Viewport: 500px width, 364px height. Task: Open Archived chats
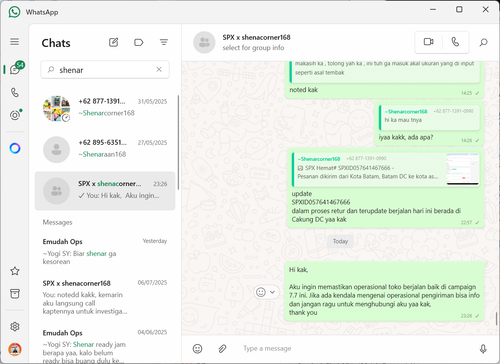(15, 294)
